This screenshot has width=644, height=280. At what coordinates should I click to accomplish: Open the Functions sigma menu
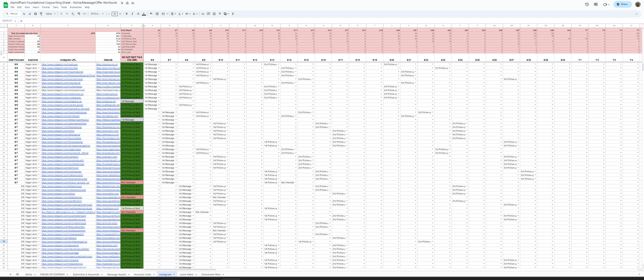(x=233, y=14)
